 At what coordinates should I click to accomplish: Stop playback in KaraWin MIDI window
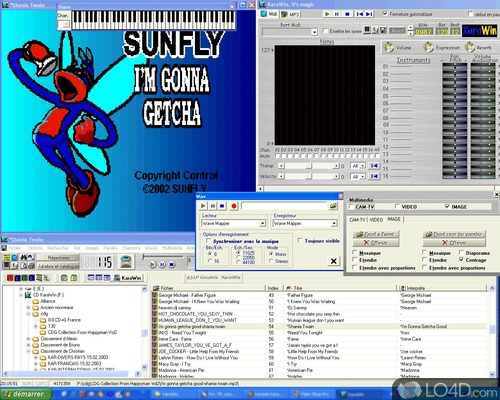(347, 14)
